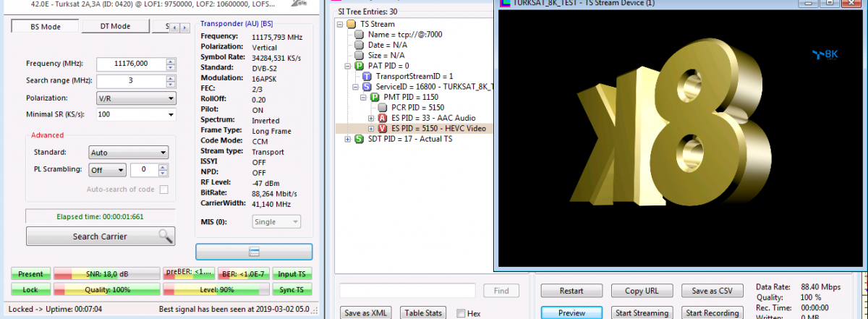
Task: Click the Save as XML button
Action: pos(367,312)
